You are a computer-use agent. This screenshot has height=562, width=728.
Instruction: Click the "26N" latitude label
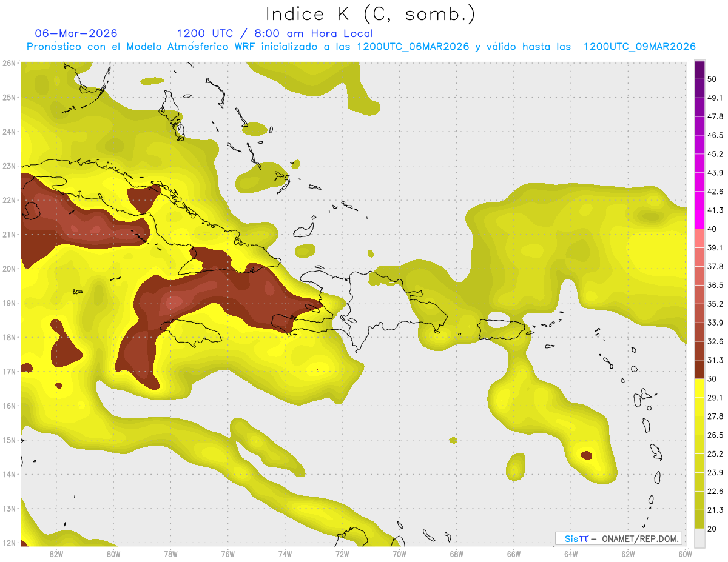pos(8,63)
